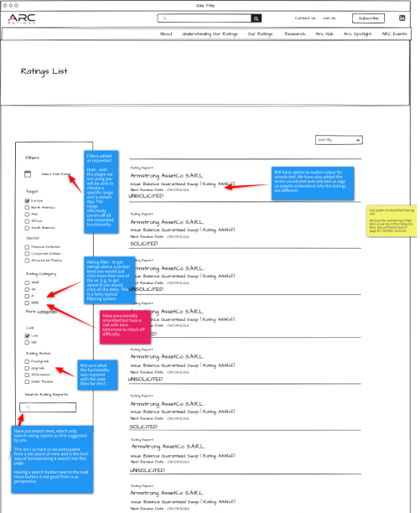Open the Arc Hub menu item
The width and height of the screenshot is (420, 513).
pyautogui.click(x=324, y=34)
